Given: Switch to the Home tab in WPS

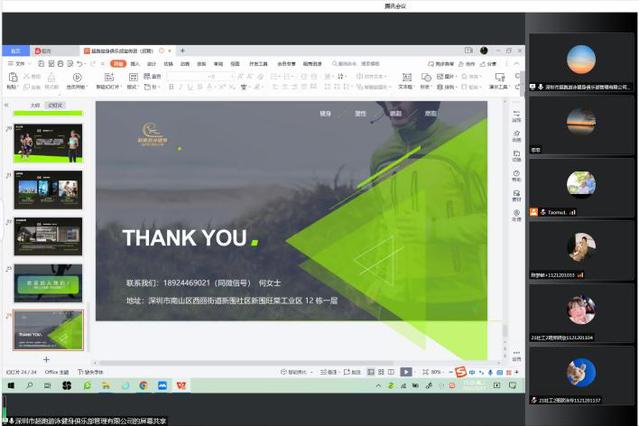Looking at the screenshot, I should pyautogui.click(x=15, y=51).
